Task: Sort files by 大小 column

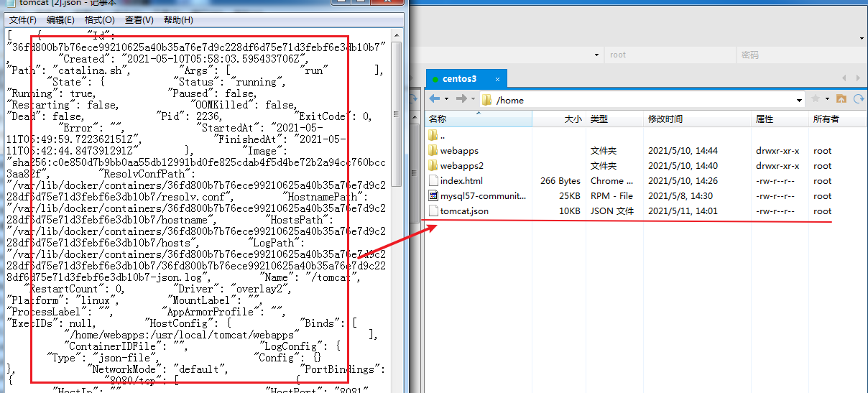Action: point(560,119)
